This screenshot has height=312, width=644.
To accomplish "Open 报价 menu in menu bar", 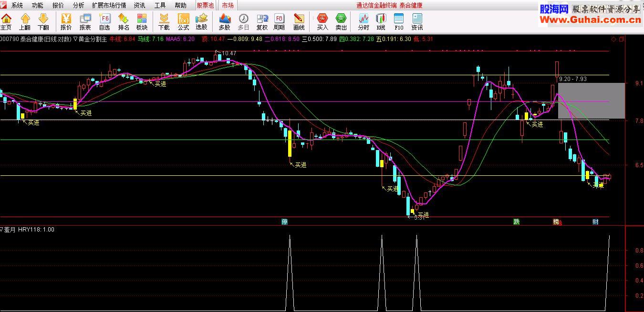I will click(x=58, y=5).
